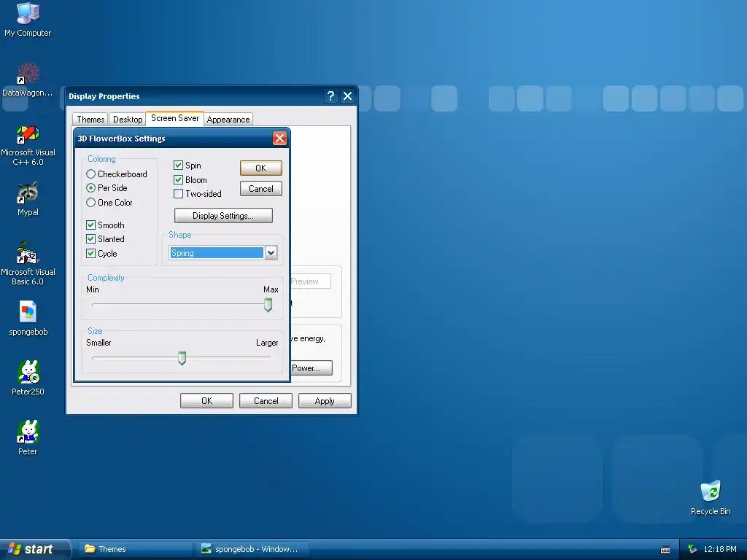Image resolution: width=747 pixels, height=560 pixels.
Task: Expand the Shape dropdown arrow
Action: coord(271,253)
